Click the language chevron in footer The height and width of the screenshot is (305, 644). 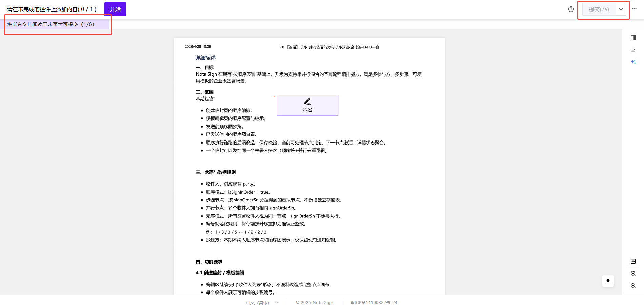click(x=277, y=303)
